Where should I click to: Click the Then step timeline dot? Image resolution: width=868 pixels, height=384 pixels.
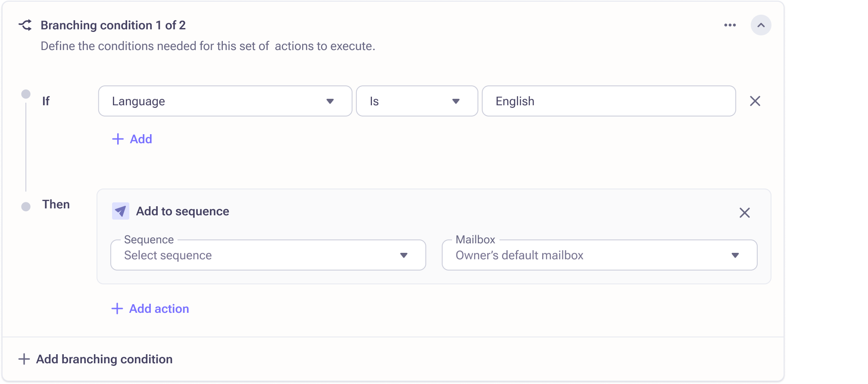tap(26, 207)
